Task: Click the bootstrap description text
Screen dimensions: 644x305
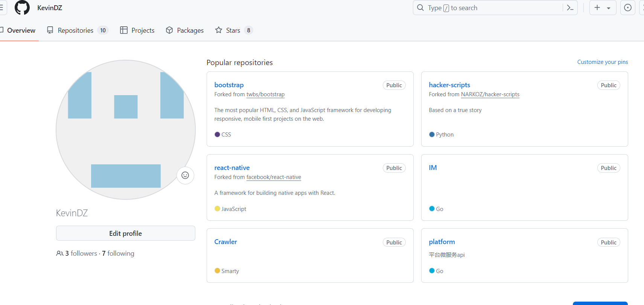Action: pos(303,114)
